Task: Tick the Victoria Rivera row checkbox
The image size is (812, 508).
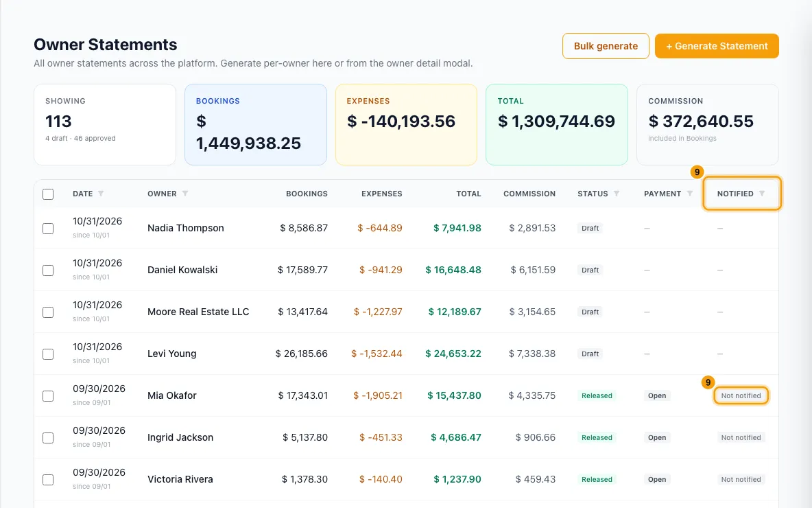Action: (x=48, y=480)
